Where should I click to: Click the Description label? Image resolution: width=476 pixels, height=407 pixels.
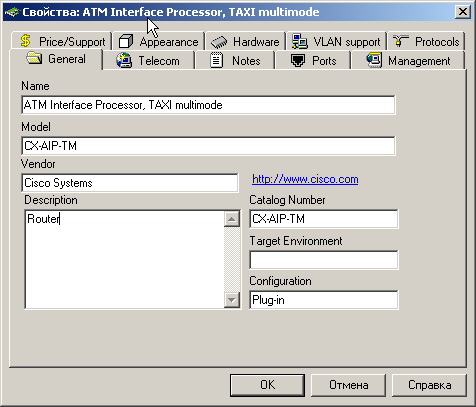51,200
